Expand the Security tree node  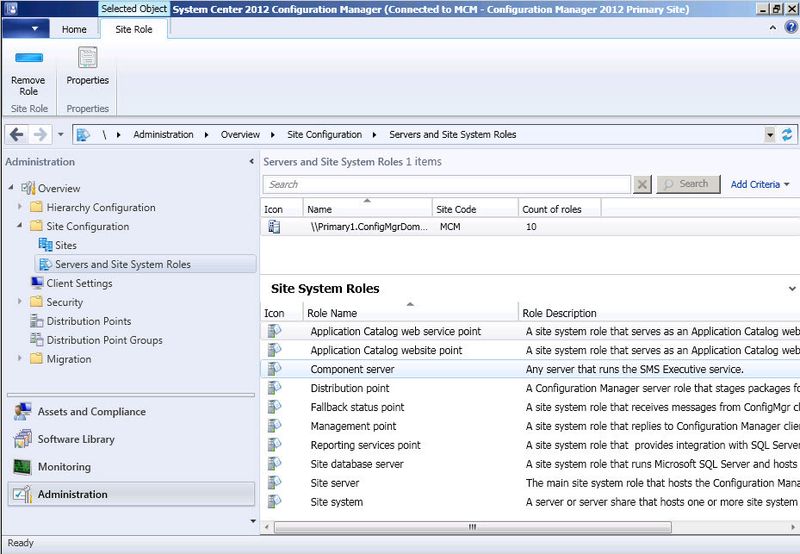20,301
